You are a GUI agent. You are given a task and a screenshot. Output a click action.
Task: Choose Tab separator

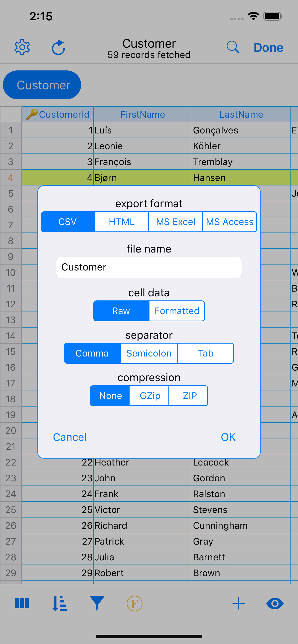(x=206, y=353)
